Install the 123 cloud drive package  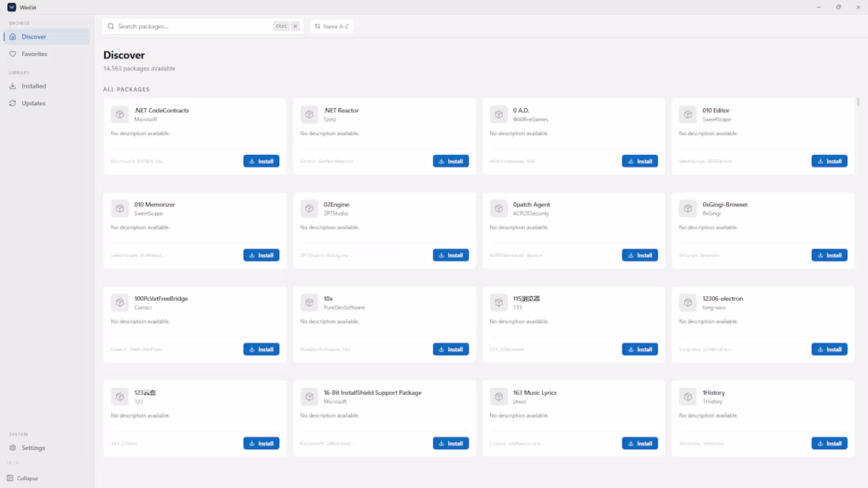click(x=261, y=443)
